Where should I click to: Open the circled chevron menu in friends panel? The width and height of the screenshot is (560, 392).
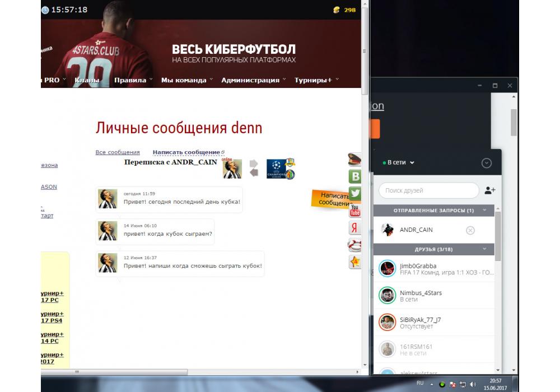tap(486, 163)
